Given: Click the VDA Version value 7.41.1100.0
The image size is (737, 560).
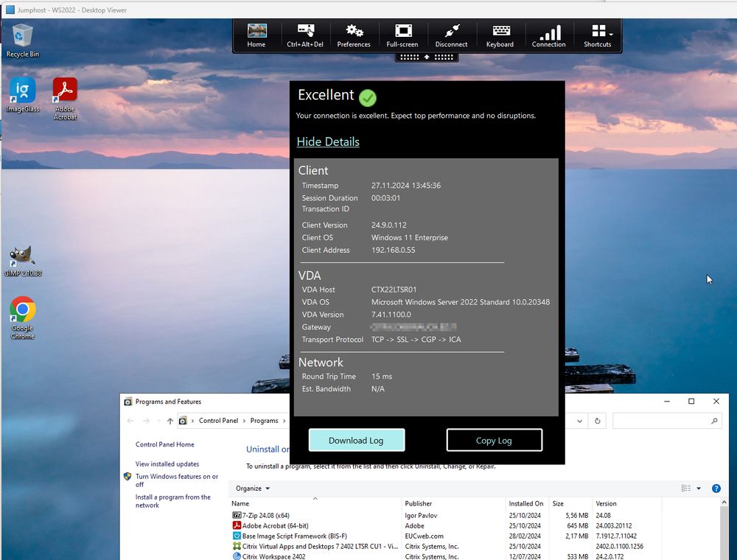Looking at the screenshot, I should [391, 315].
